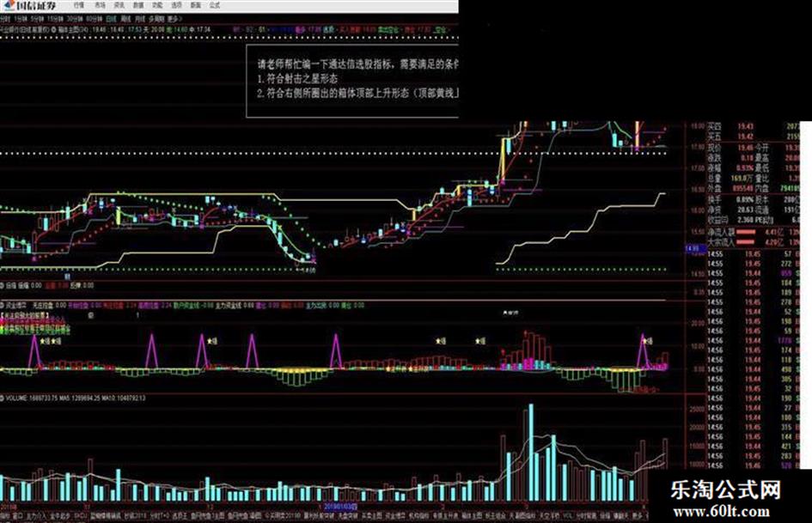Open settings gear of 资金博弈 panel
The width and height of the screenshot is (812, 523).
pos(2,306)
